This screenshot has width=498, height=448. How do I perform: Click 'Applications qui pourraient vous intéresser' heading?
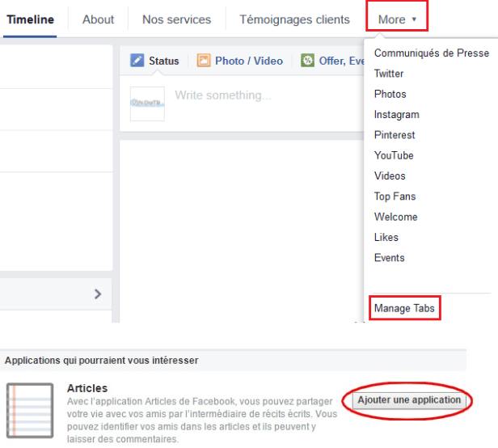click(x=102, y=361)
